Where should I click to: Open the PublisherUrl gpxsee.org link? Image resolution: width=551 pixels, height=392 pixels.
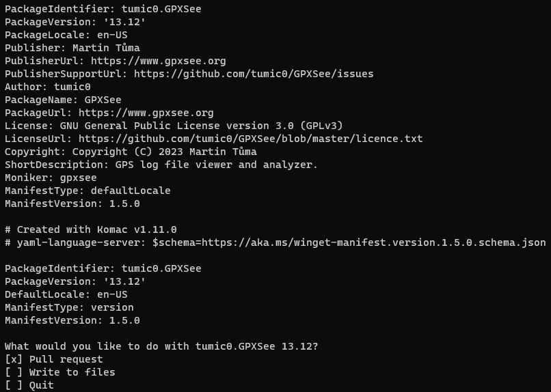pos(158,61)
